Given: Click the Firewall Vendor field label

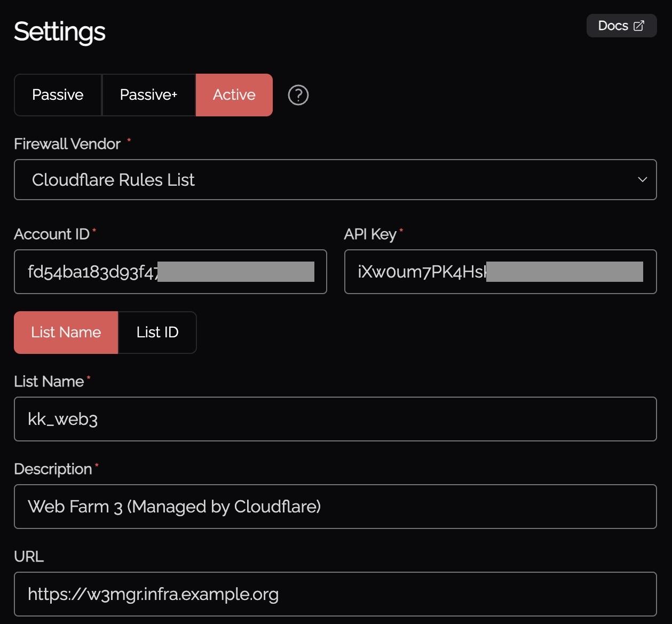Looking at the screenshot, I should pyautogui.click(x=67, y=144).
